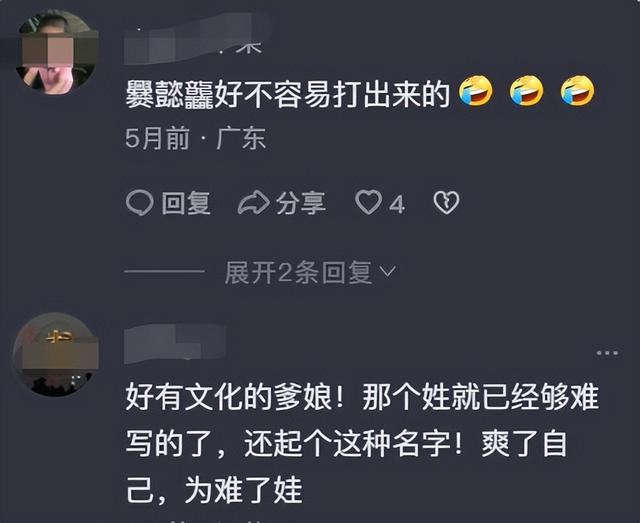This screenshot has width=640, height=523.
Task: Click the 回复 text label
Action: pos(186,203)
